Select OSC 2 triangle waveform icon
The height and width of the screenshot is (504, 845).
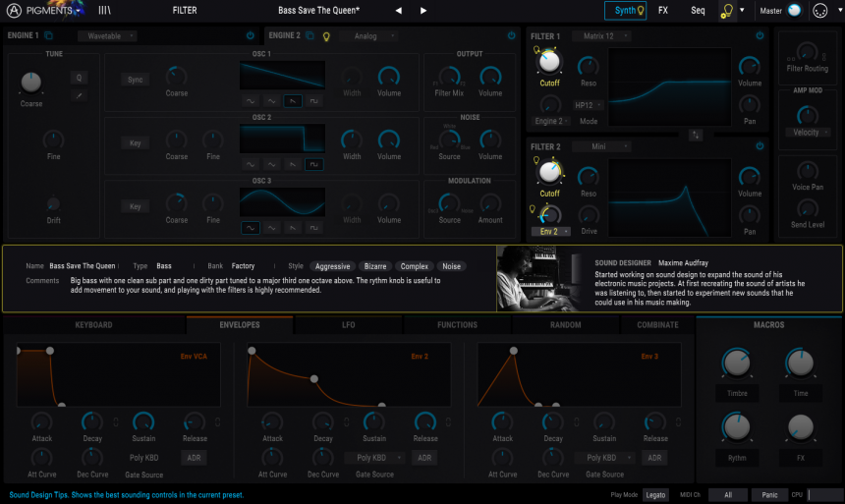(271, 164)
